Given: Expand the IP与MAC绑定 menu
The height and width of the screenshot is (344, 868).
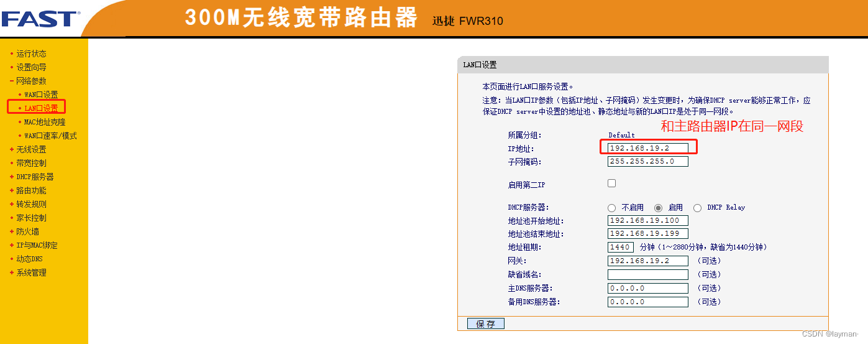Looking at the screenshot, I should (x=37, y=245).
